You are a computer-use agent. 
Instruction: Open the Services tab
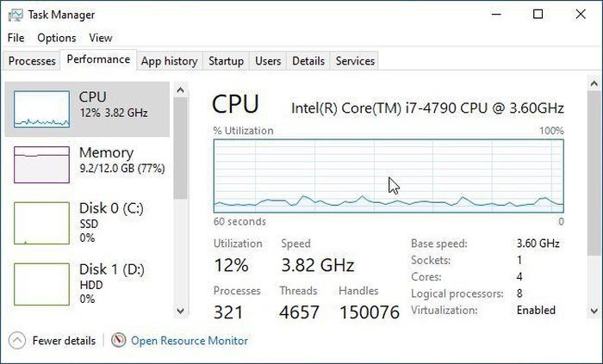355,61
